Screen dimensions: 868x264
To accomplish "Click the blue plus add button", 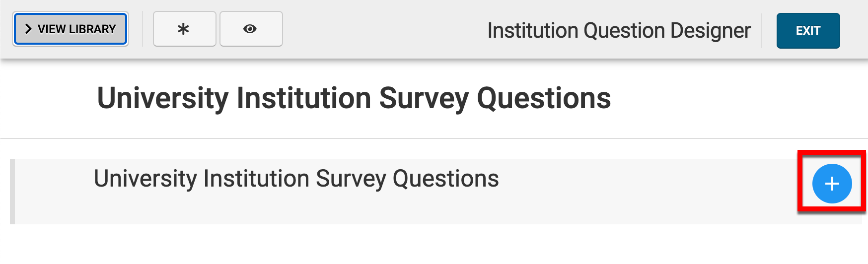I will (x=832, y=184).
